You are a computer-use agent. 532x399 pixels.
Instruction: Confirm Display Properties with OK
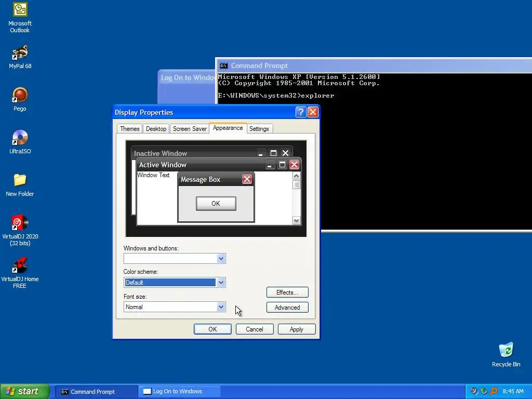pos(212,329)
